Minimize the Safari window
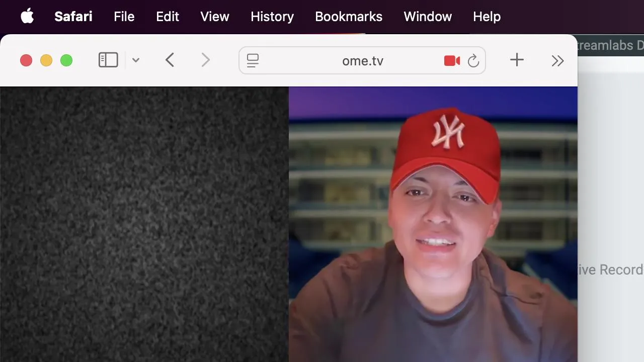 [46, 61]
